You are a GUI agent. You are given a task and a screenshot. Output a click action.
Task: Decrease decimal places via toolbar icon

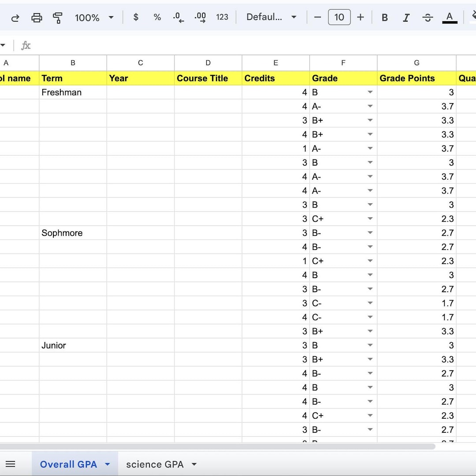pos(178,18)
